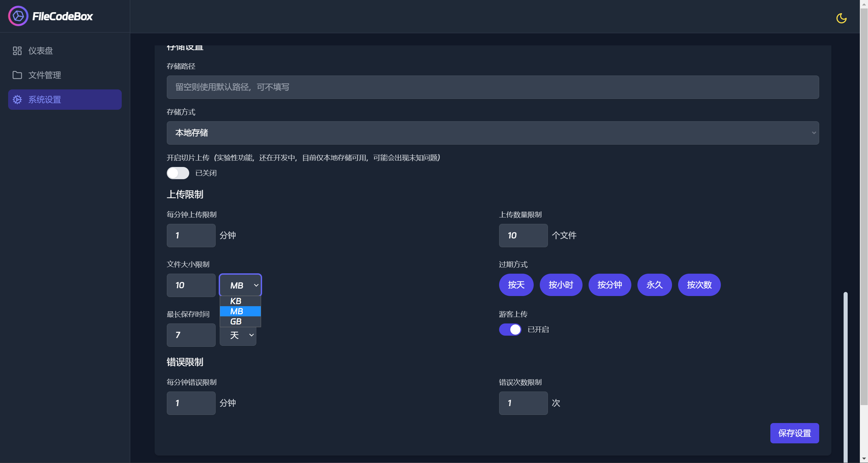
Task: Open 仪表盘 menu item
Action: (41, 51)
